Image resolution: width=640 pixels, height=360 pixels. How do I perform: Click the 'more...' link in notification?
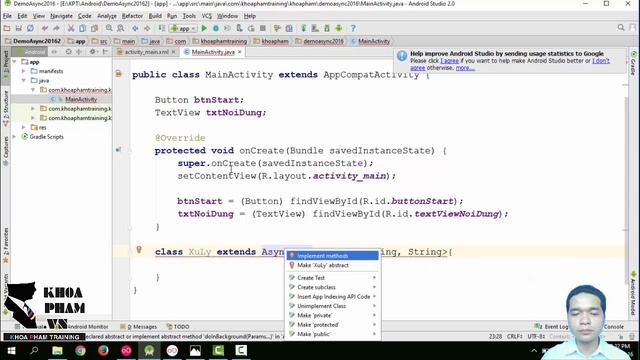pos(465,68)
